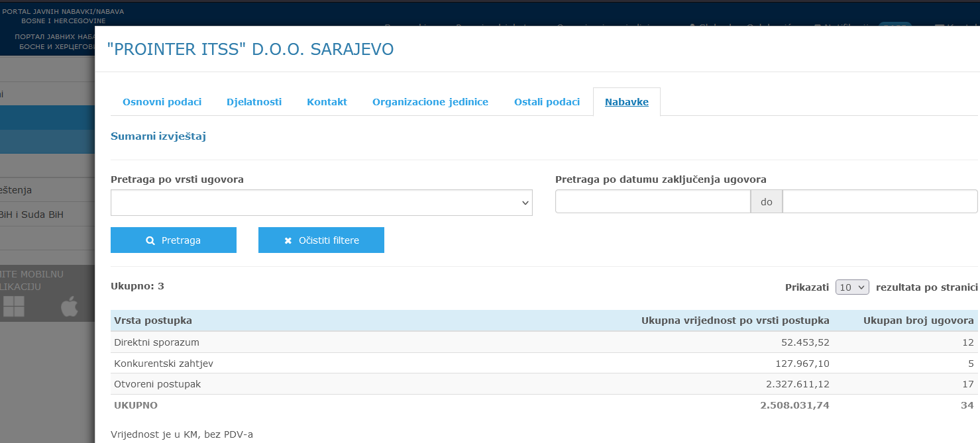The height and width of the screenshot is (443, 980).
Task: Click the total contract count 34
Action: pyautogui.click(x=967, y=405)
